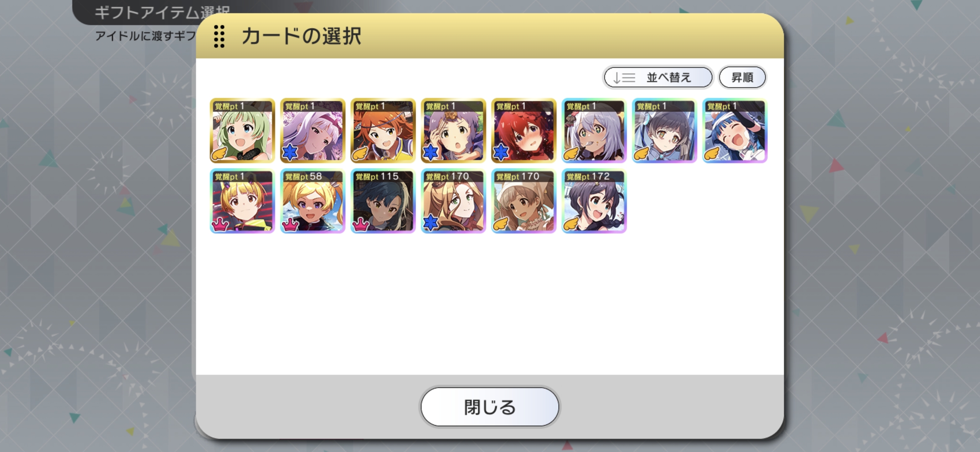
Task: Select the card with 覚醒pt 115
Action: pos(383,200)
